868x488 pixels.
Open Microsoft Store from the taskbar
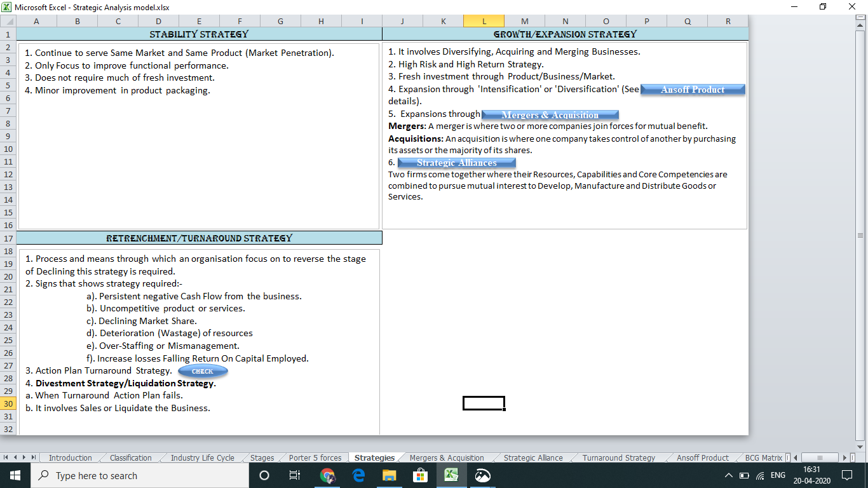[x=419, y=475]
